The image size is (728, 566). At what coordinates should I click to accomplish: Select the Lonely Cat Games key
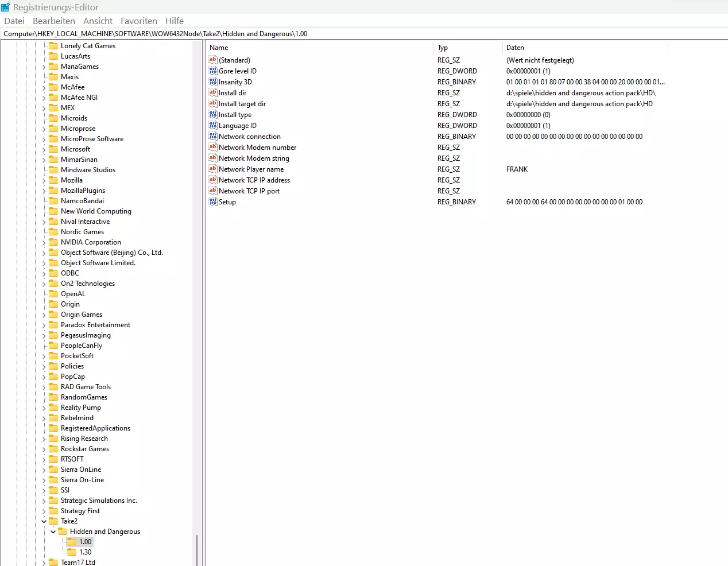88,45
